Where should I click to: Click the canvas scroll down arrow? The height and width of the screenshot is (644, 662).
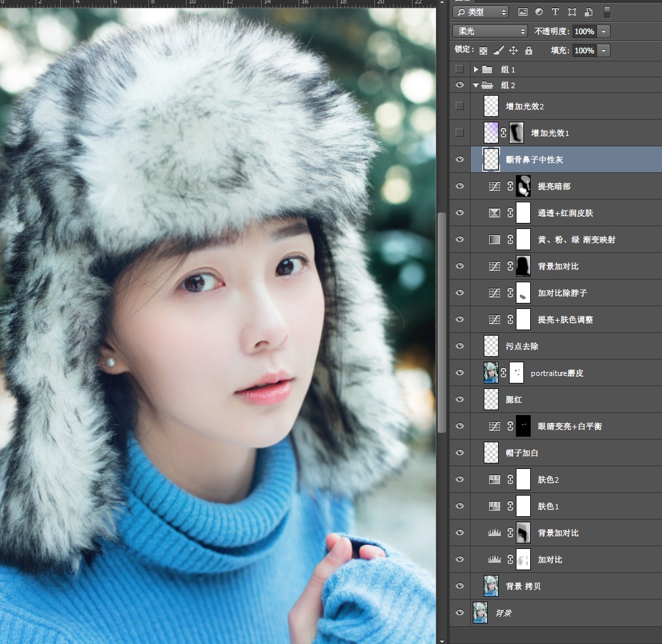pos(442,641)
